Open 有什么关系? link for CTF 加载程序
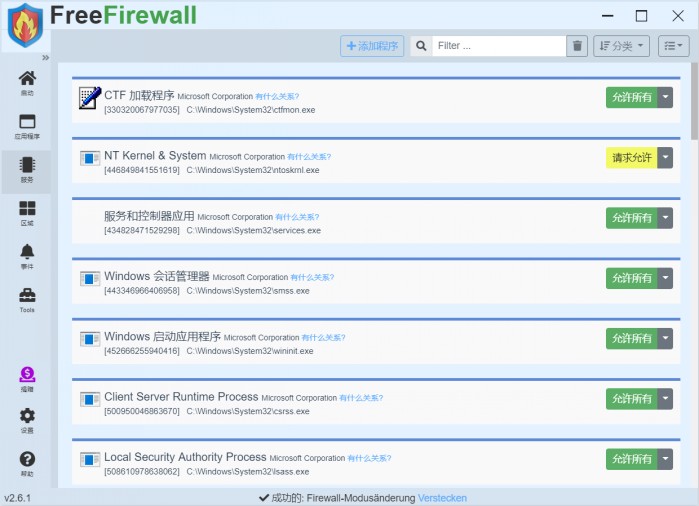 coord(277,96)
